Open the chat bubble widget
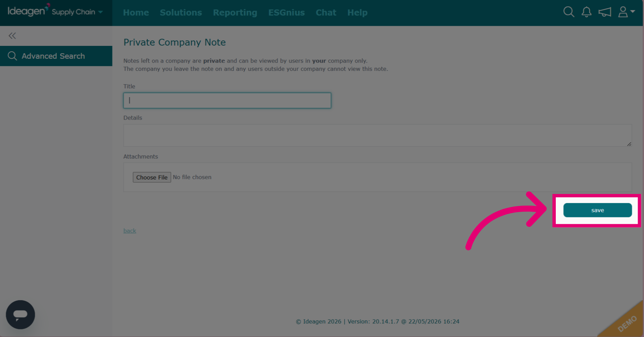Image resolution: width=644 pixels, height=337 pixels. pos(20,314)
